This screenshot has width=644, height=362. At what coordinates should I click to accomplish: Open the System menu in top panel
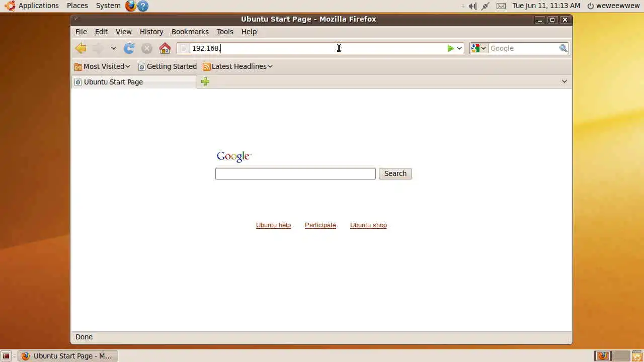point(108,6)
